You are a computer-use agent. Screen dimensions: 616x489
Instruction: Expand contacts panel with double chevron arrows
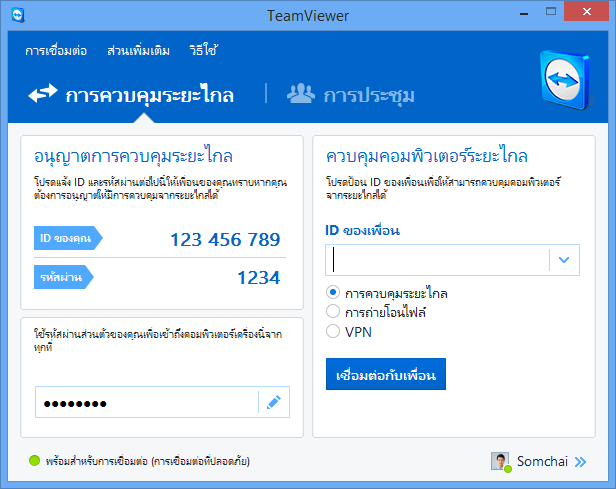tap(580, 462)
